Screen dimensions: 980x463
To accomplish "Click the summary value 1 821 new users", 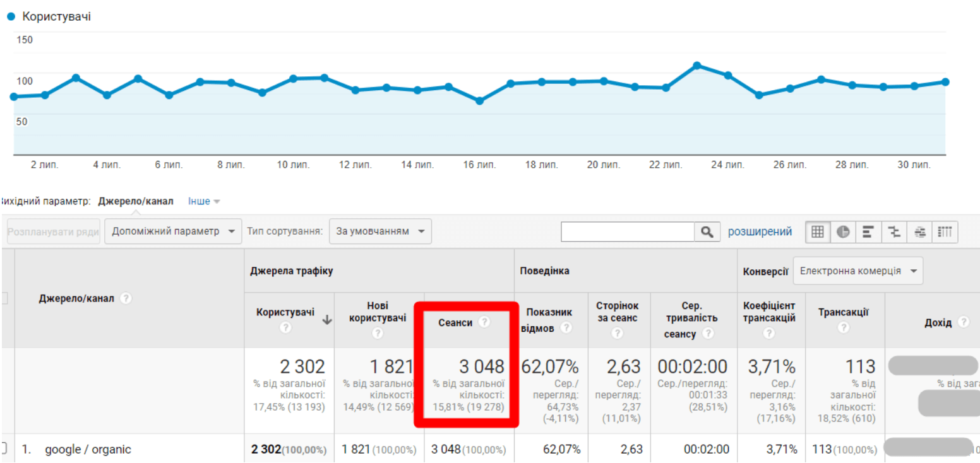I will tap(390, 366).
